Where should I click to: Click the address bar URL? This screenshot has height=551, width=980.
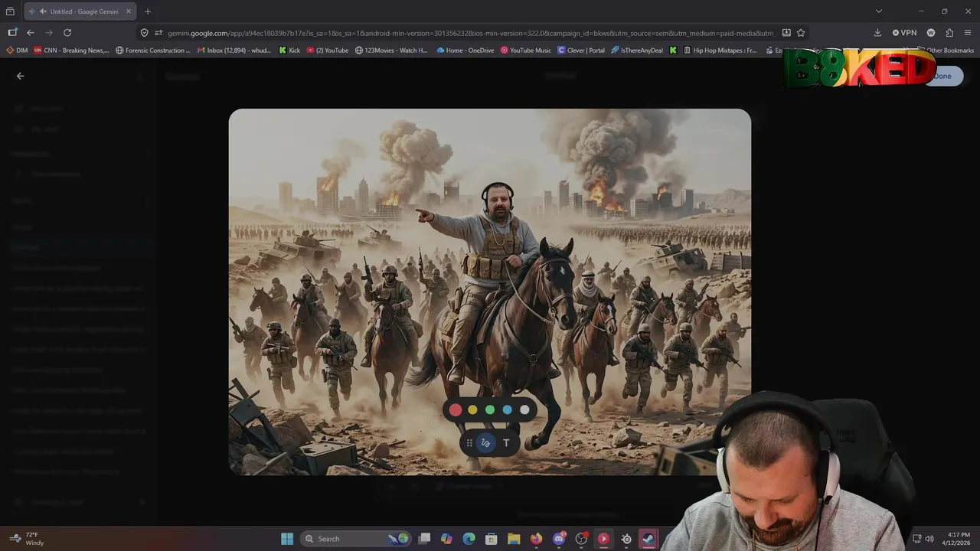click(470, 33)
